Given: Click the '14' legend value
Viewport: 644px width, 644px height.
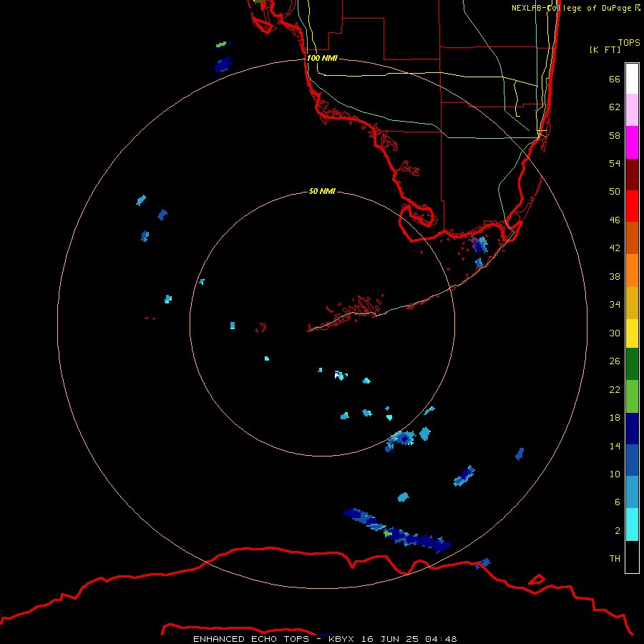Looking at the screenshot, I should pyautogui.click(x=615, y=446).
